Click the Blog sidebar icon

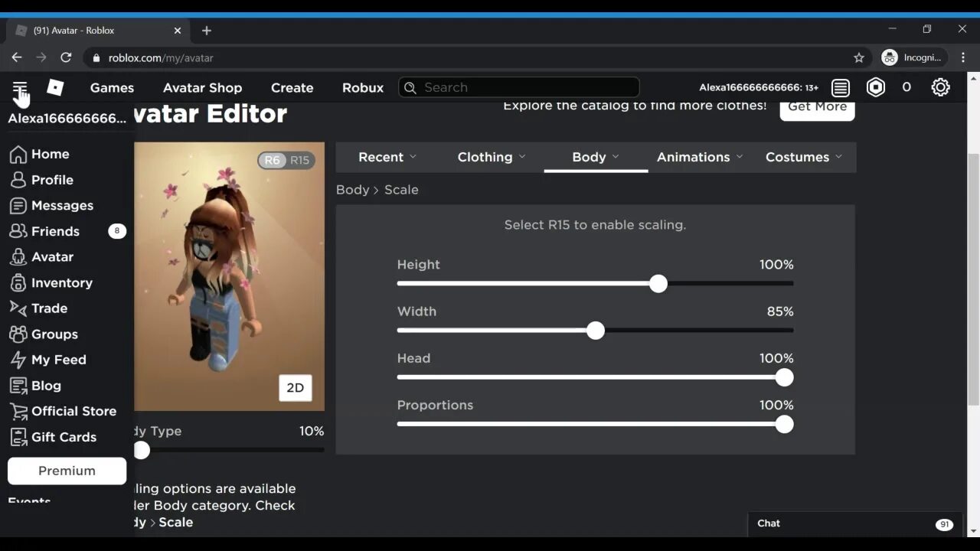point(18,386)
